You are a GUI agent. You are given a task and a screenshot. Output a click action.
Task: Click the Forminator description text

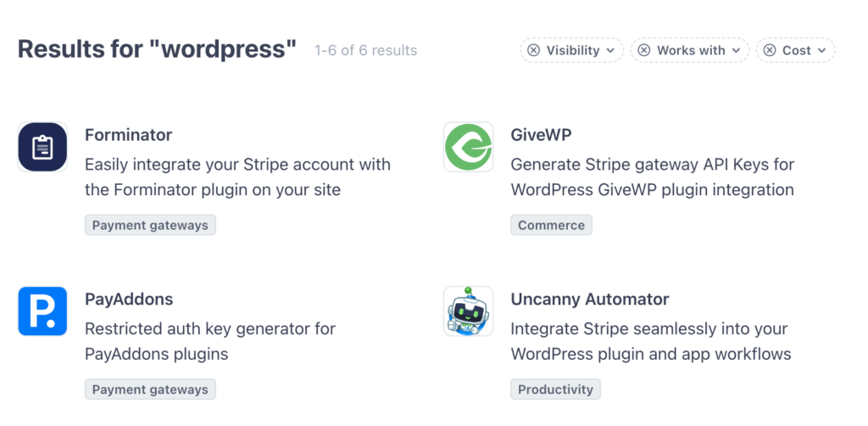tap(237, 177)
